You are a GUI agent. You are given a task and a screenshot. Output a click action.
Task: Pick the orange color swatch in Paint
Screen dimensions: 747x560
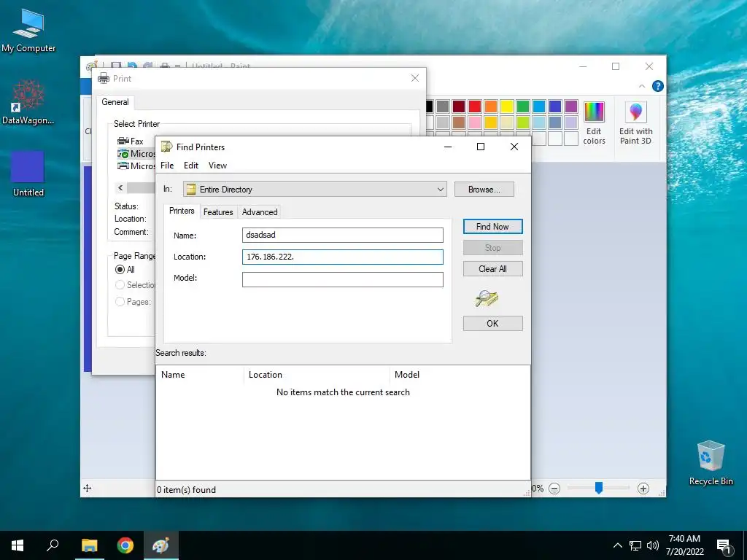coord(491,106)
